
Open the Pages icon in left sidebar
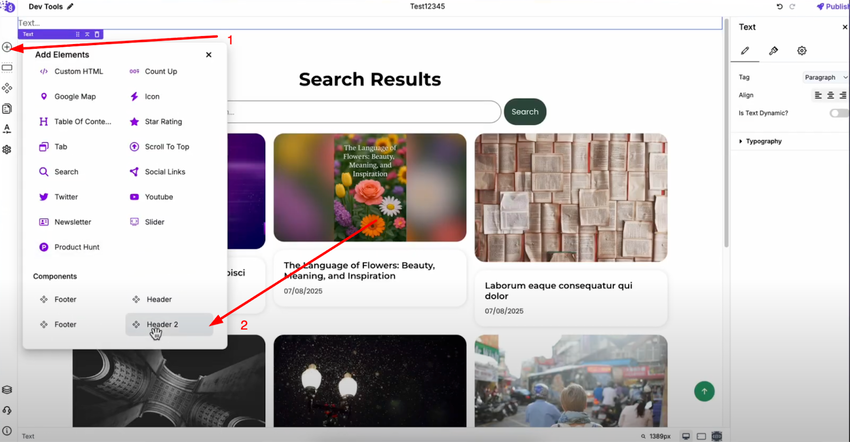coord(7,108)
